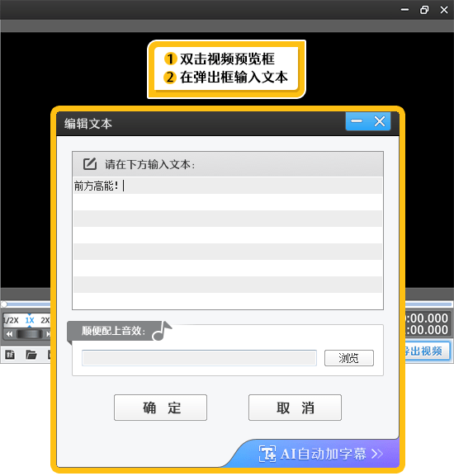Screen dimensions: 454x476
Task: Click 确定 to confirm the text
Action: click(160, 408)
